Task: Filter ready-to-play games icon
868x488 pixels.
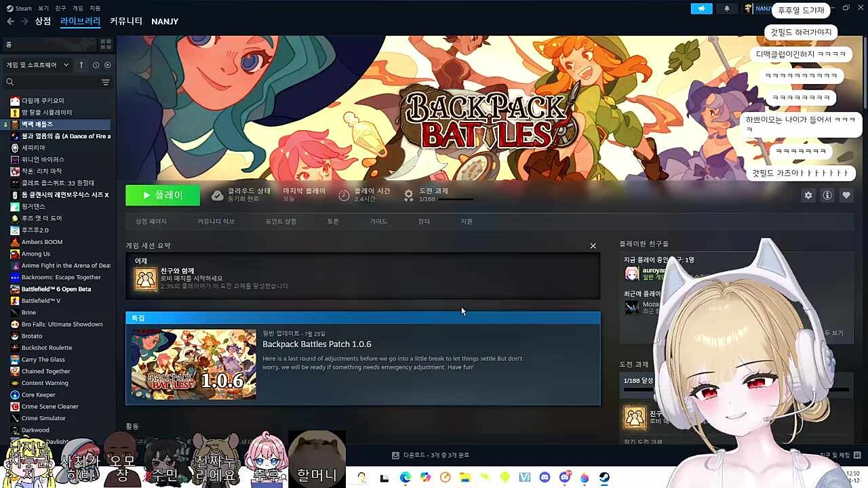Action: point(107,65)
